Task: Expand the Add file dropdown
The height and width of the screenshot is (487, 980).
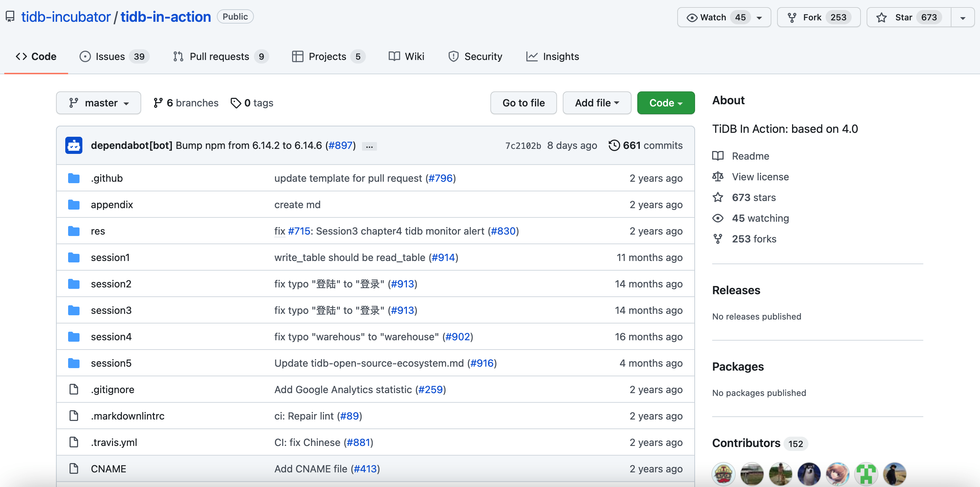Action: (597, 103)
